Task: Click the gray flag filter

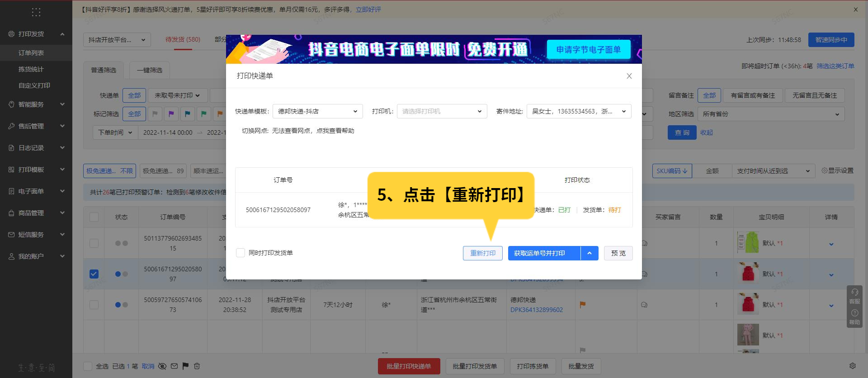Action: pyautogui.click(x=155, y=114)
